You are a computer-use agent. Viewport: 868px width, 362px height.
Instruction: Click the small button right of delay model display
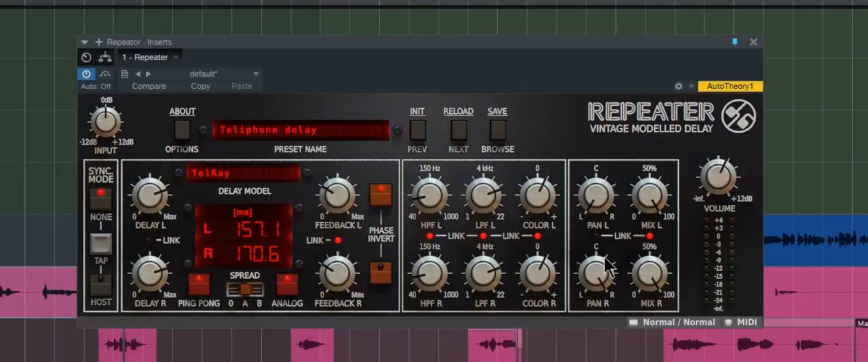pyautogui.click(x=308, y=173)
